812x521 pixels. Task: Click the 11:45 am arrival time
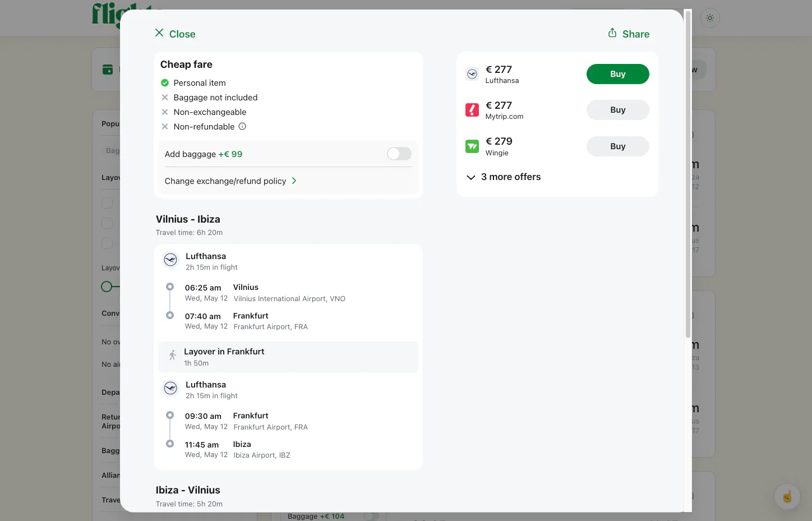click(202, 445)
